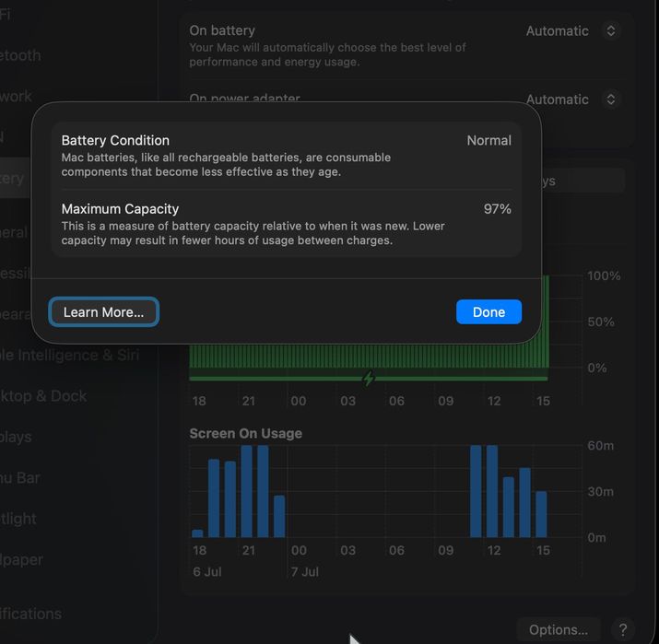
Task: Select Desktop & Dock in sidebar
Action: (x=43, y=396)
